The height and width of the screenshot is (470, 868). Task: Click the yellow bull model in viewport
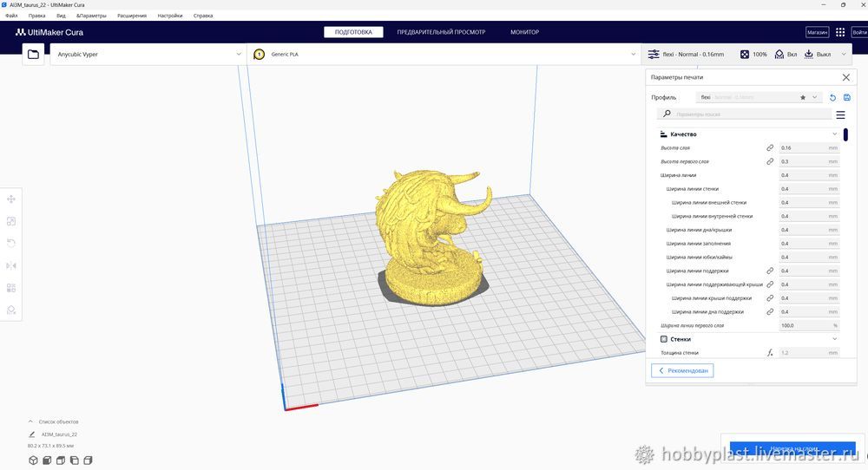click(431, 238)
